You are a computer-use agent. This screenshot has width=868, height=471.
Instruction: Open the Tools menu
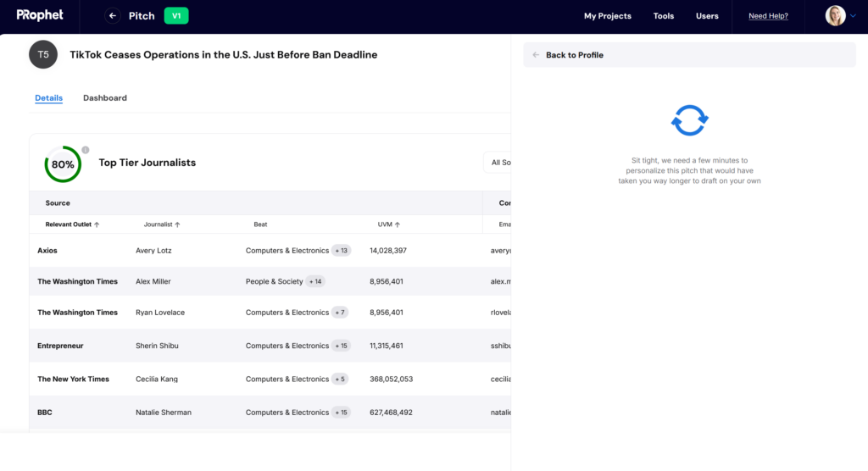click(663, 16)
